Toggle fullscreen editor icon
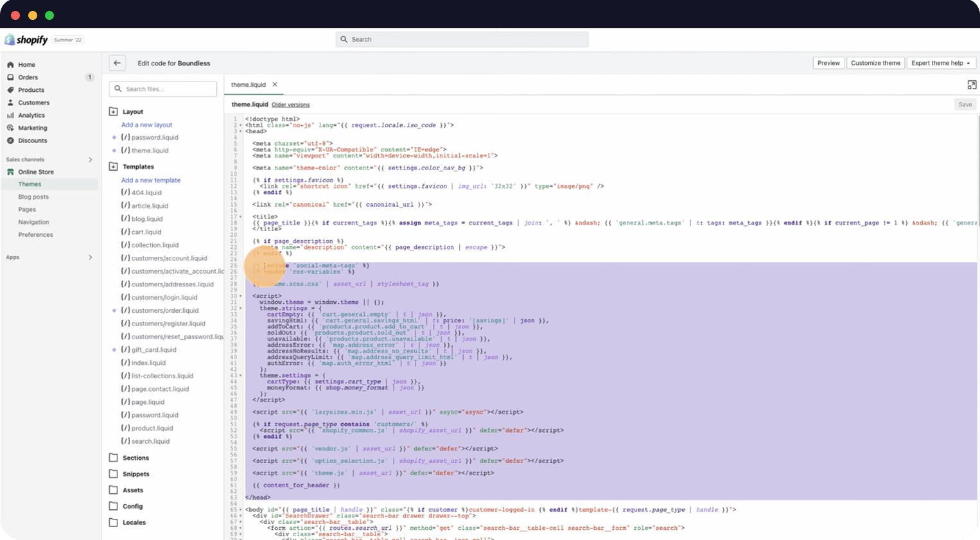The height and width of the screenshot is (540, 980). [972, 85]
